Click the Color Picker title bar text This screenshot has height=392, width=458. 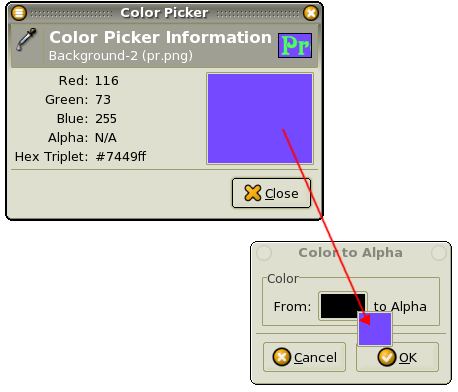point(164,13)
